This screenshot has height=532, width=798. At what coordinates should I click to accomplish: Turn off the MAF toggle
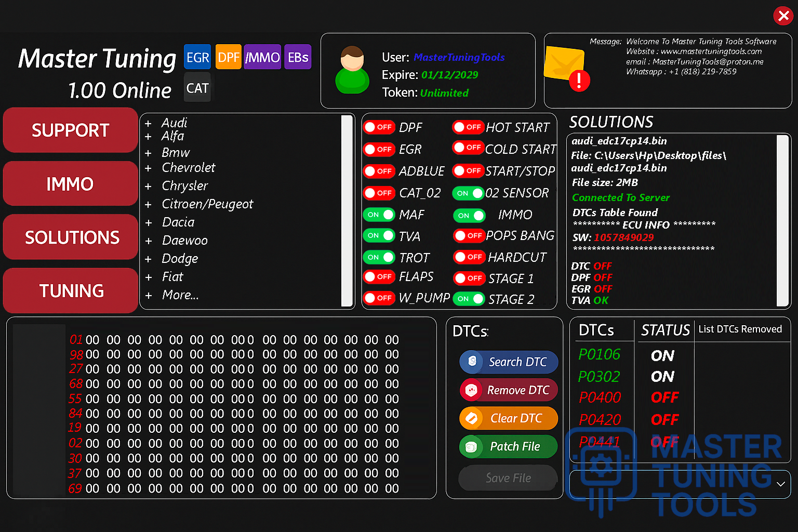click(379, 215)
